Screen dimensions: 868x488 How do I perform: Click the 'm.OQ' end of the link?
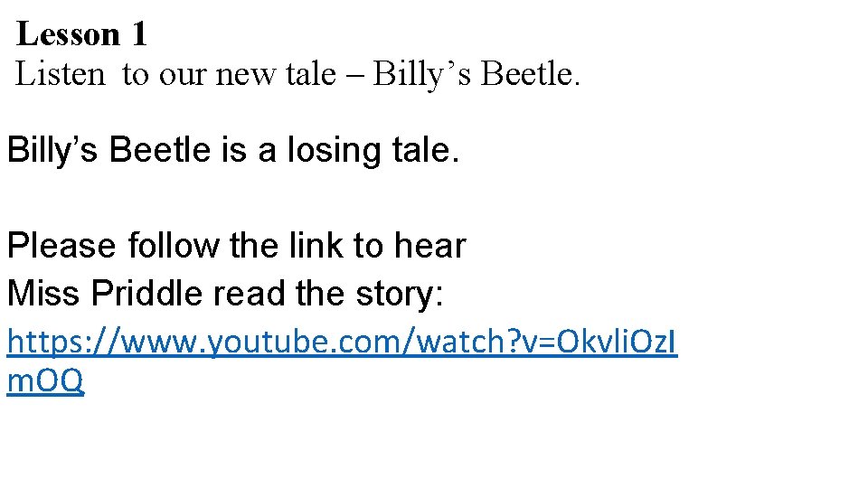coord(45,381)
